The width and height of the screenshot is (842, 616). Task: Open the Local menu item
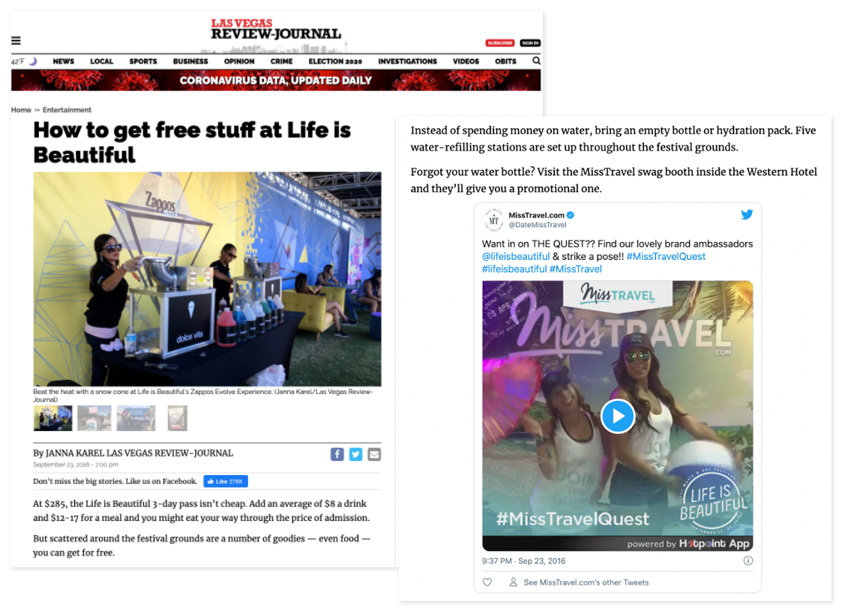(101, 61)
